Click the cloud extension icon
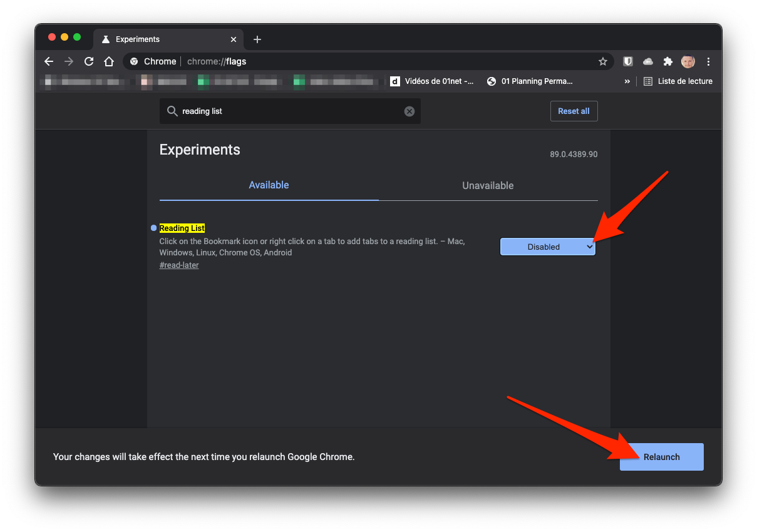The height and width of the screenshot is (532, 757). coord(648,61)
